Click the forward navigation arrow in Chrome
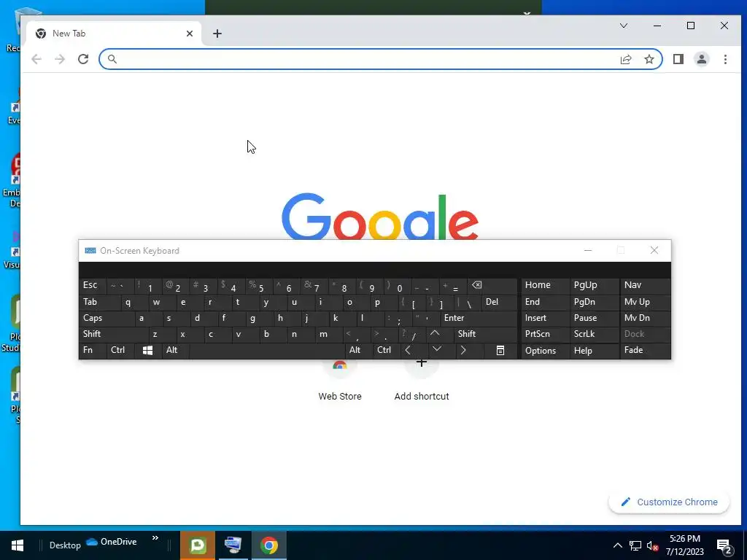This screenshot has width=747, height=560. pos(60,59)
